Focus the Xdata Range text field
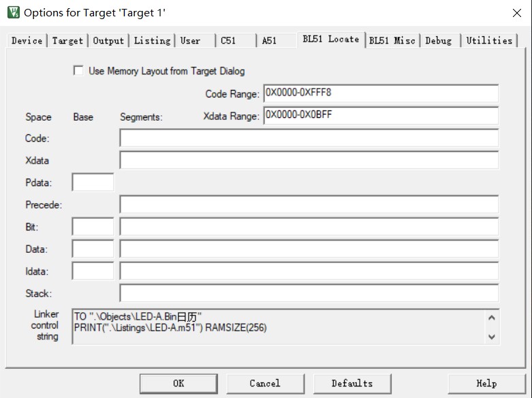This screenshot has height=398, width=532. [x=380, y=115]
